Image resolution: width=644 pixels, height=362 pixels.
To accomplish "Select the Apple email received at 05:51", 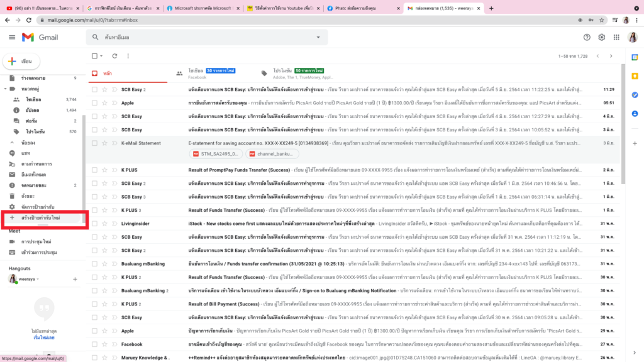I will pos(94,103).
